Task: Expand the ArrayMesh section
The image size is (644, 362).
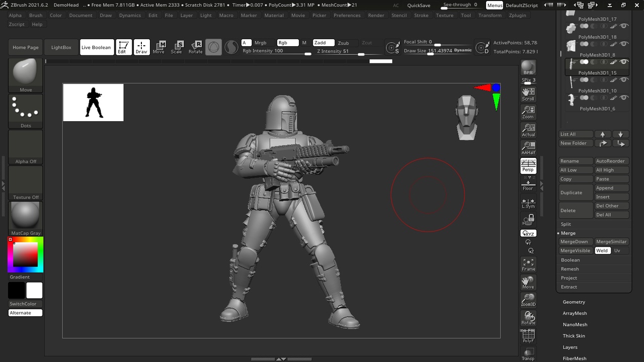Action: pos(575,313)
